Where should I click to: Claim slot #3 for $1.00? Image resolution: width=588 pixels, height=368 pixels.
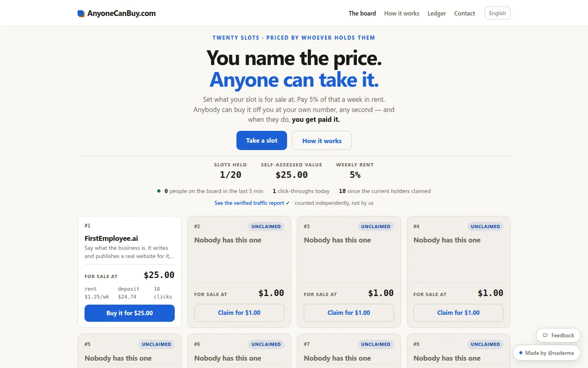click(349, 313)
